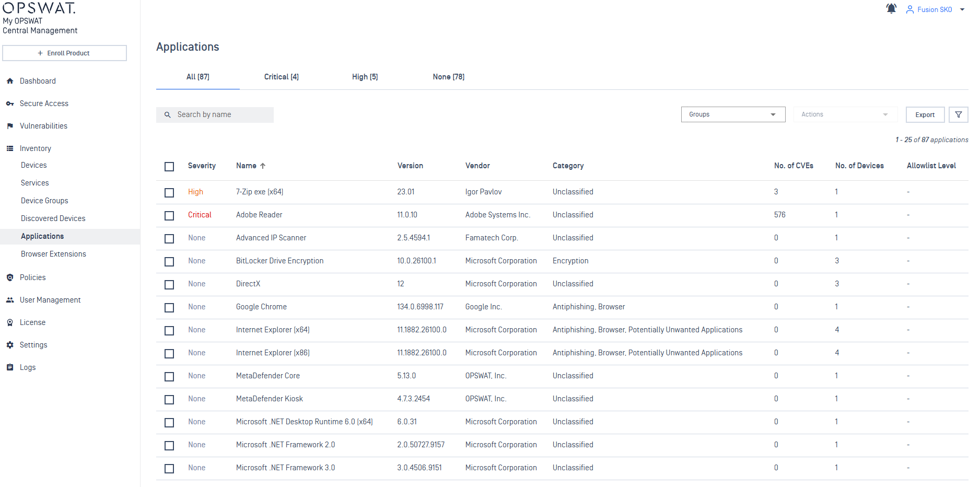Click the user profile avatar icon
The width and height of the screenshot is (980, 487).
[910, 9]
